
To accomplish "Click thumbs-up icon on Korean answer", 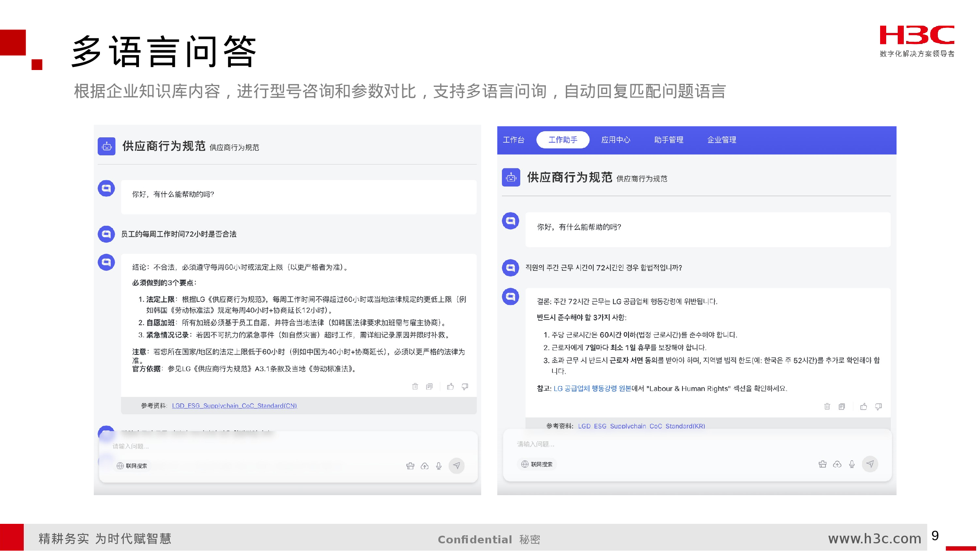I will (864, 406).
